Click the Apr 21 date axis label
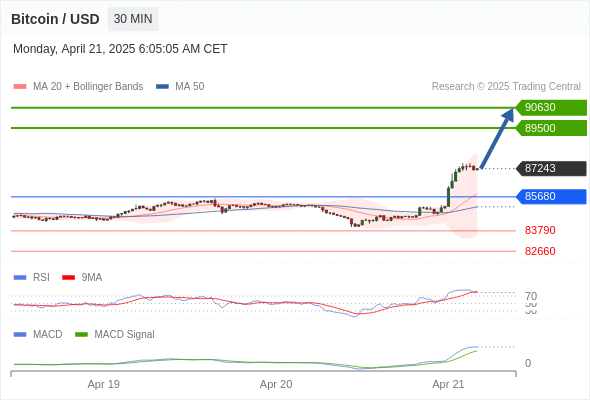The image size is (590, 400). (448, 384)
